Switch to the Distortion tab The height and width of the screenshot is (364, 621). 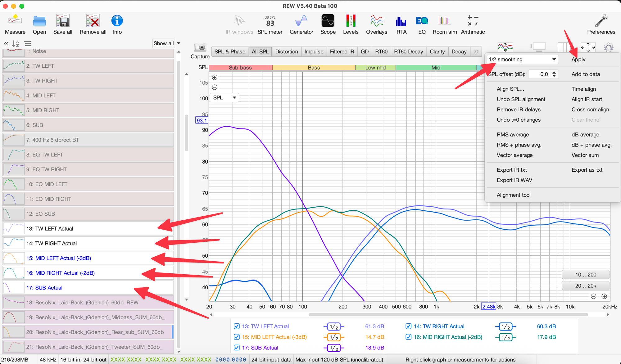coord(286,52)
